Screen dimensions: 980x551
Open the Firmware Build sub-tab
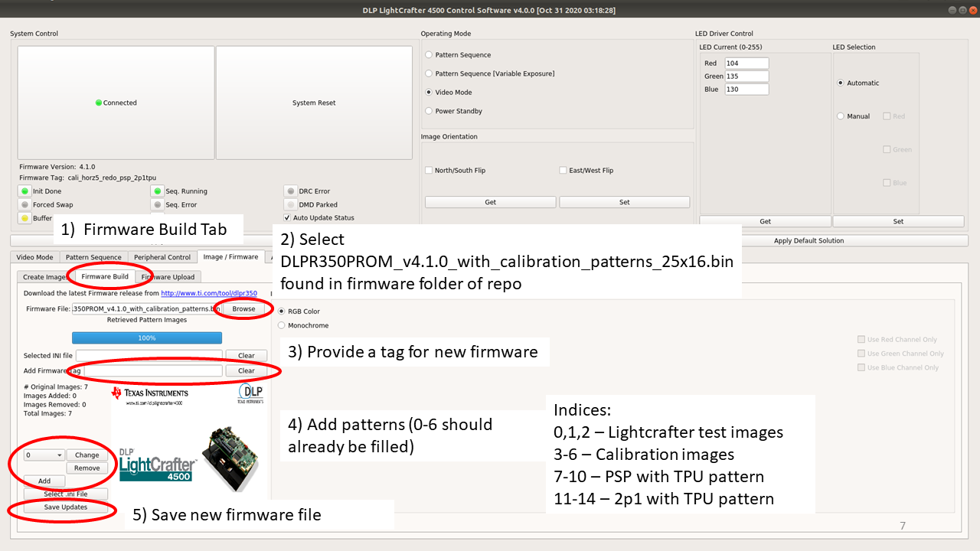coord(105,276)
